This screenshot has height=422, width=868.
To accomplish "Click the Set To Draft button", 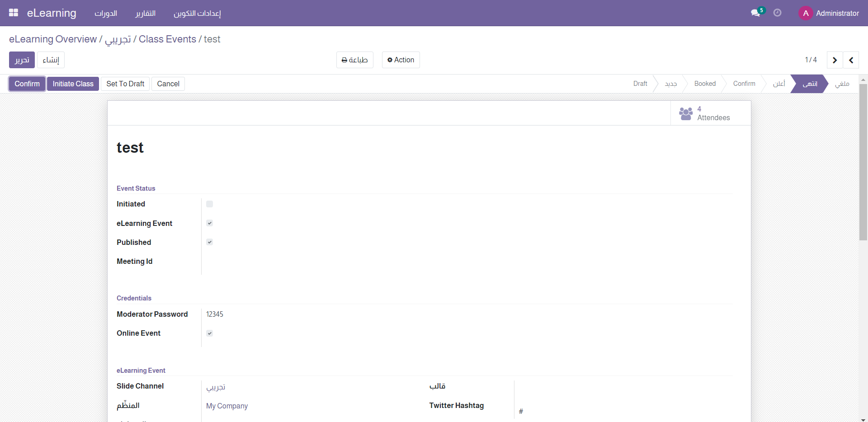I will click(x=125, y=84).
